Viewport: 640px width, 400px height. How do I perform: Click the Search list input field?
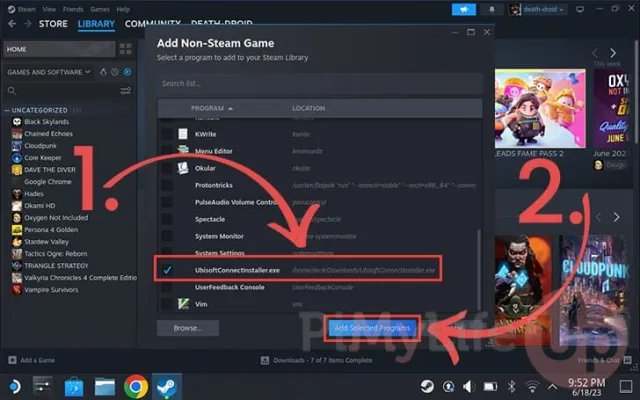click(x=320, y=84)
